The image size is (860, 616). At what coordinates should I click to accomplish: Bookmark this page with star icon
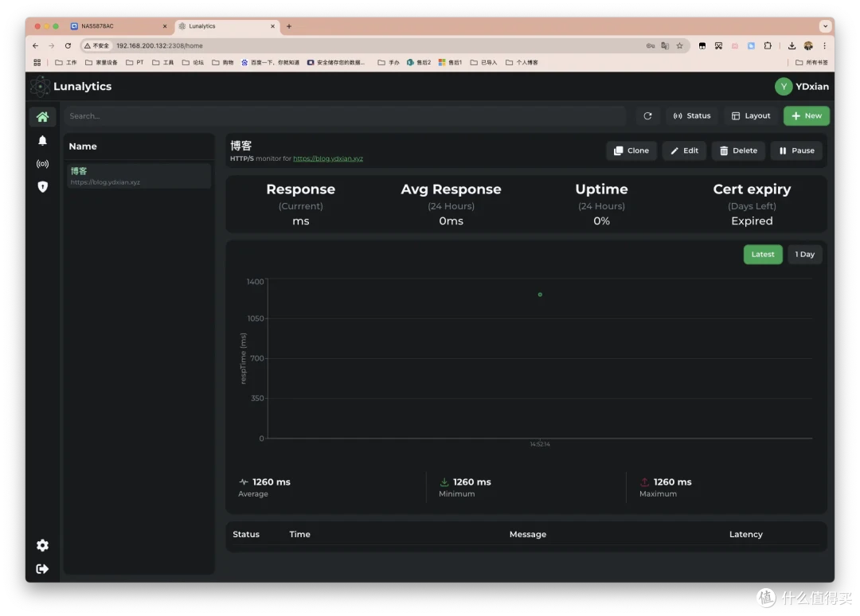[680, 46]
